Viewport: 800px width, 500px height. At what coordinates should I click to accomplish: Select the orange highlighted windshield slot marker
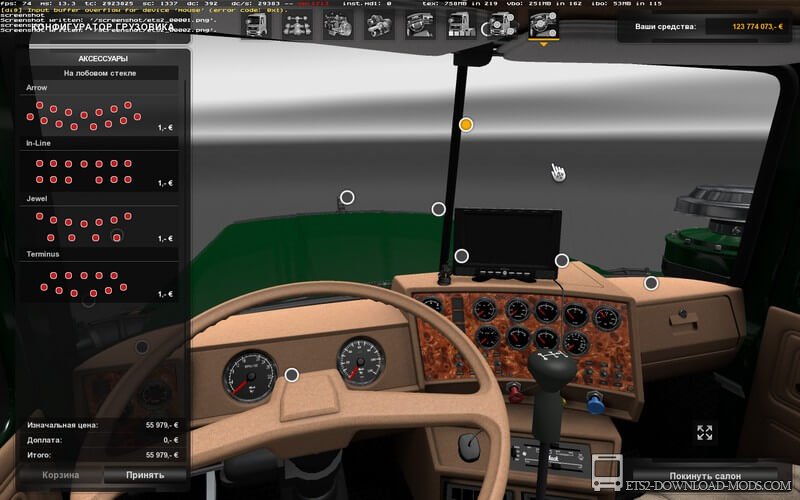[466, 124]
